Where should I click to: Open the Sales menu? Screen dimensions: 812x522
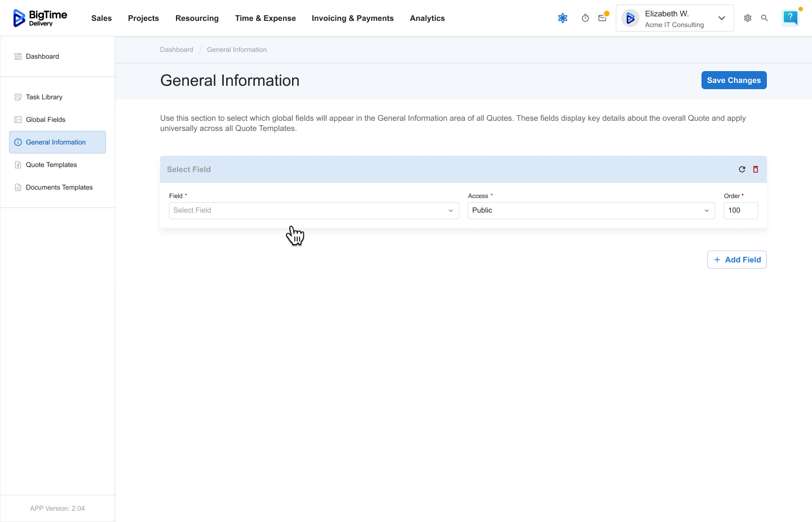click(101, 18)
